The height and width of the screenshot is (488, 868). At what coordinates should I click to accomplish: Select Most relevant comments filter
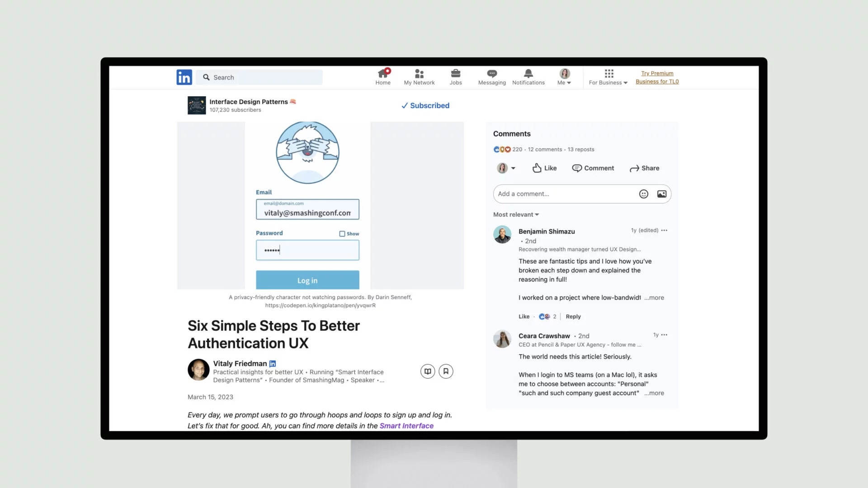pos(515,215)
